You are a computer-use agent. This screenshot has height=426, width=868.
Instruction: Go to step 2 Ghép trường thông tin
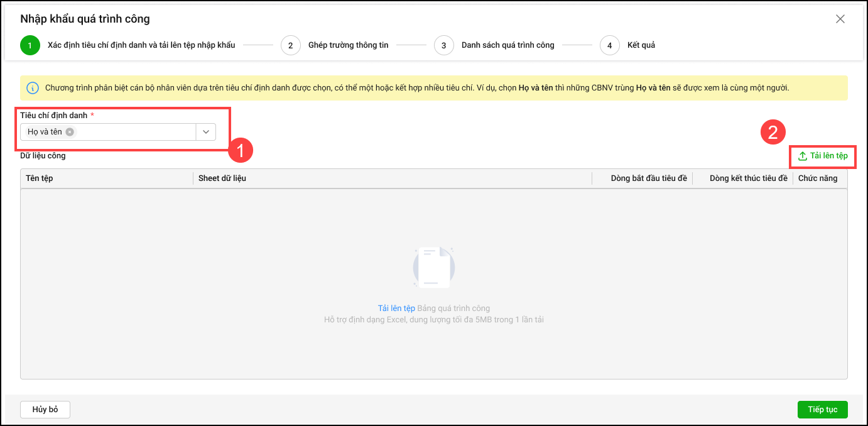[291, 45]
